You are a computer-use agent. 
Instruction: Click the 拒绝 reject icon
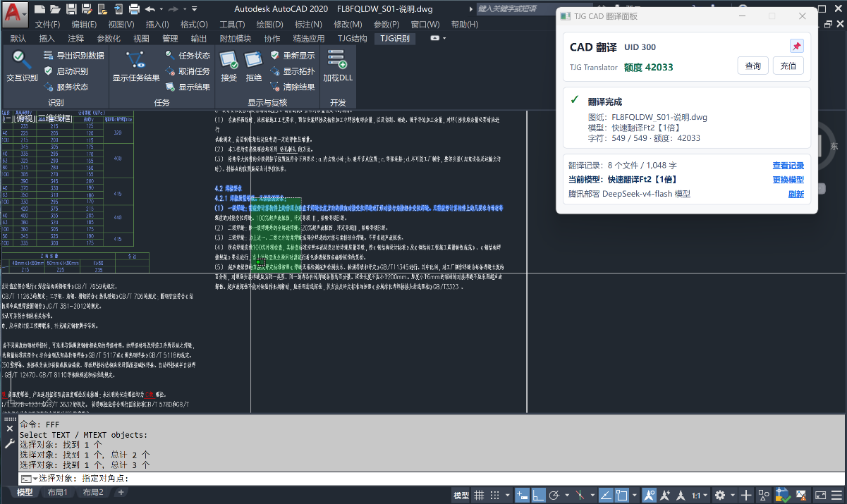[x=254, y=67]
